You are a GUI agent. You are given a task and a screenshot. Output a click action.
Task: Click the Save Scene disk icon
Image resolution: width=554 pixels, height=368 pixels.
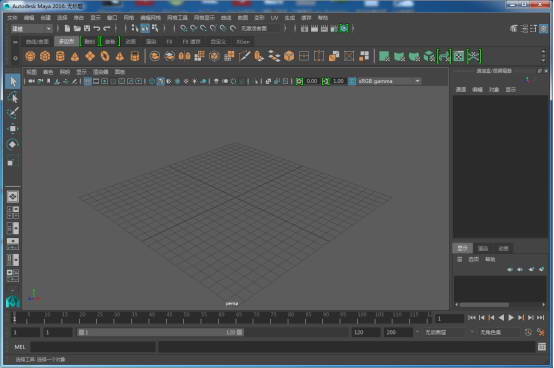click(87, 29)
